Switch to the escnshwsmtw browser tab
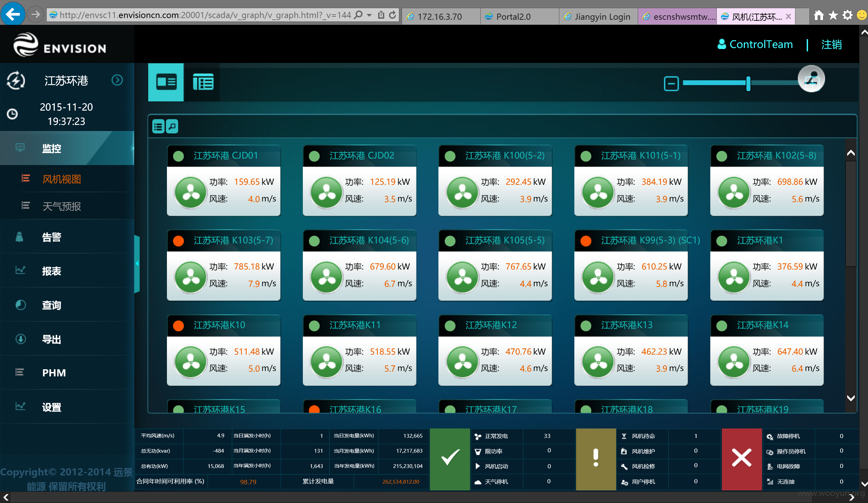Screen dimensions: 868x503 coord(677,17)
